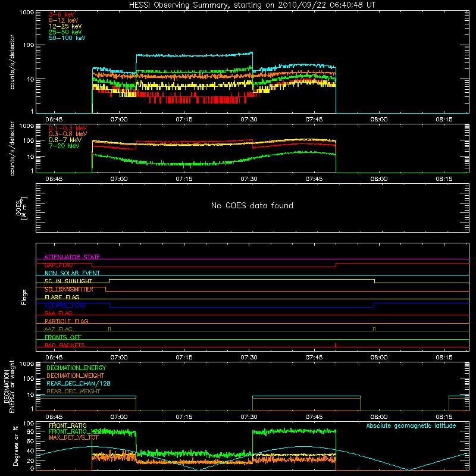Select the FLARE_FLAG label
Image resolution: width=476 pixels, height=476 pixels.
62,297
